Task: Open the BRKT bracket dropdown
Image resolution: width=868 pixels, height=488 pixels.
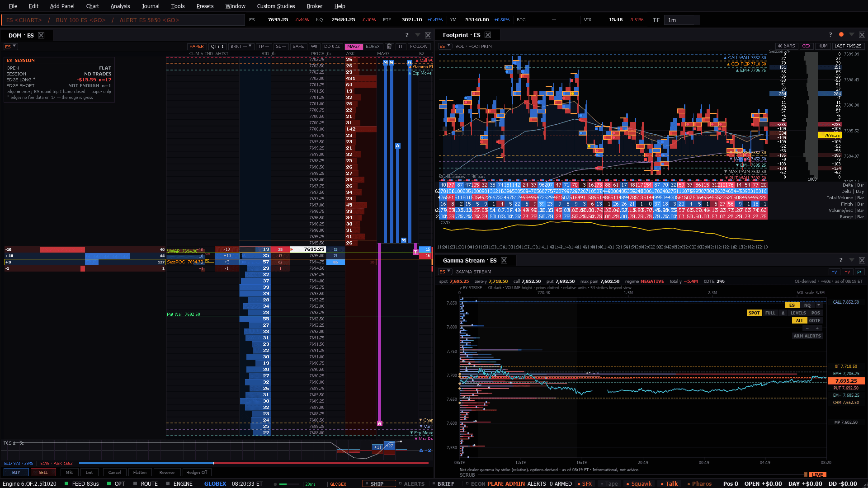Action: pyautogui.click(x=241, y=47)
